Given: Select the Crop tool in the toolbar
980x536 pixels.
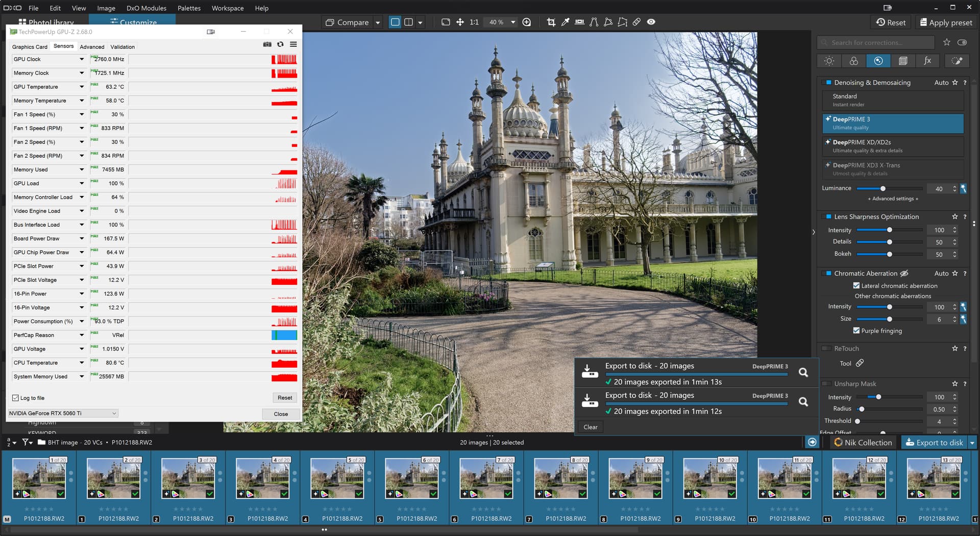Looking at the screenshot, I should (x=551, y=22).
